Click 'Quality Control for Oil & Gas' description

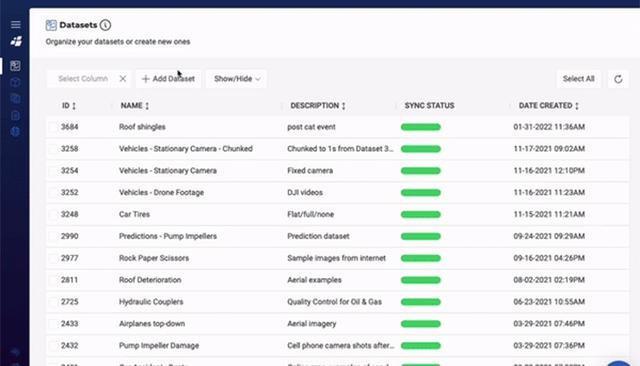coord(334,302)
